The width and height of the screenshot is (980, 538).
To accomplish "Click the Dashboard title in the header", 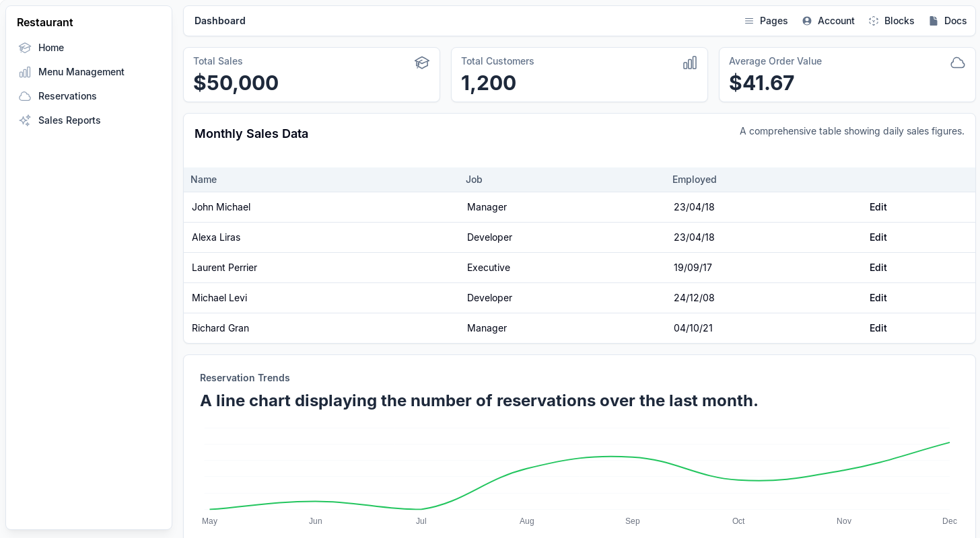I will coord(220,21).
